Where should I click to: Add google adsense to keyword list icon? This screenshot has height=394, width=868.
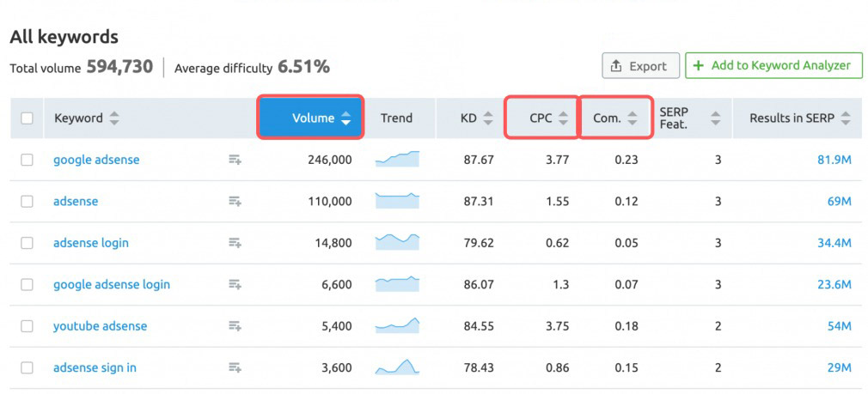coord(235,160)
